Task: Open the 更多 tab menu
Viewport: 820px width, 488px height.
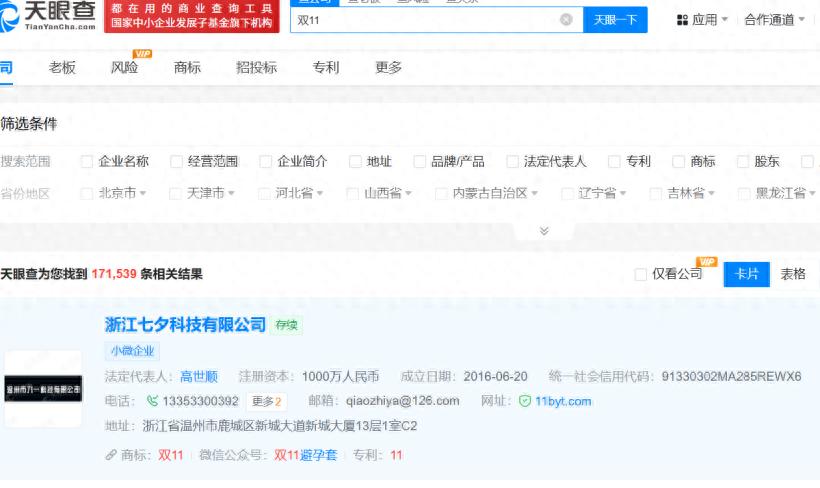Action: [x=389, y=67]
